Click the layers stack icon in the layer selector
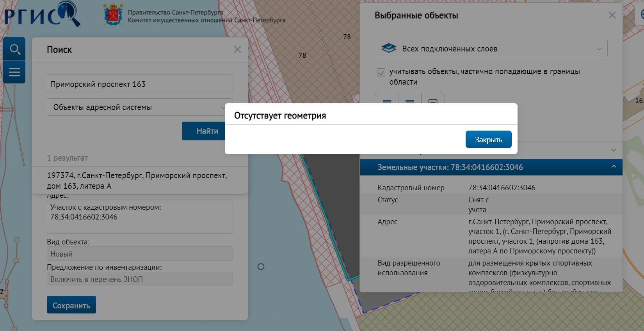The image size is (644, 331). click(388, 49)
